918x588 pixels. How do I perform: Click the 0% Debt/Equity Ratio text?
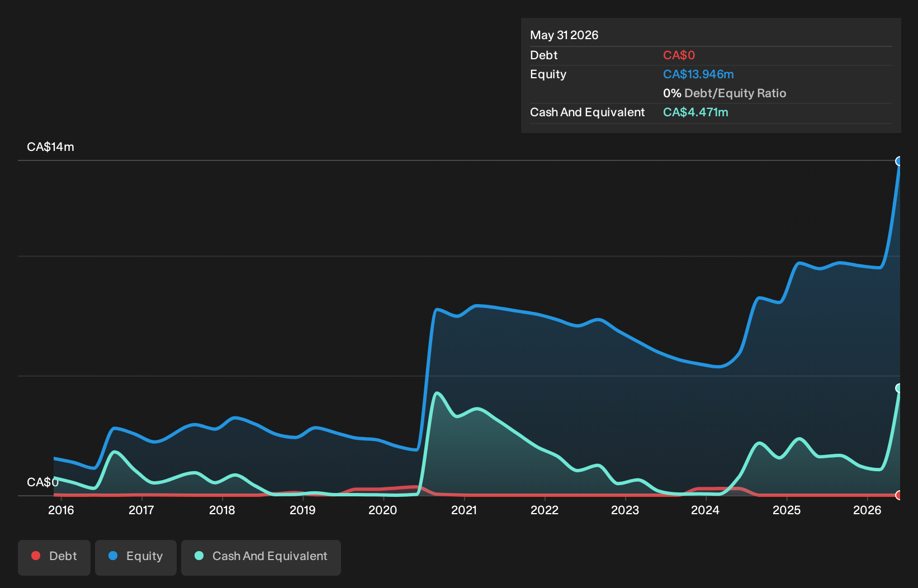tap(725, 93)
